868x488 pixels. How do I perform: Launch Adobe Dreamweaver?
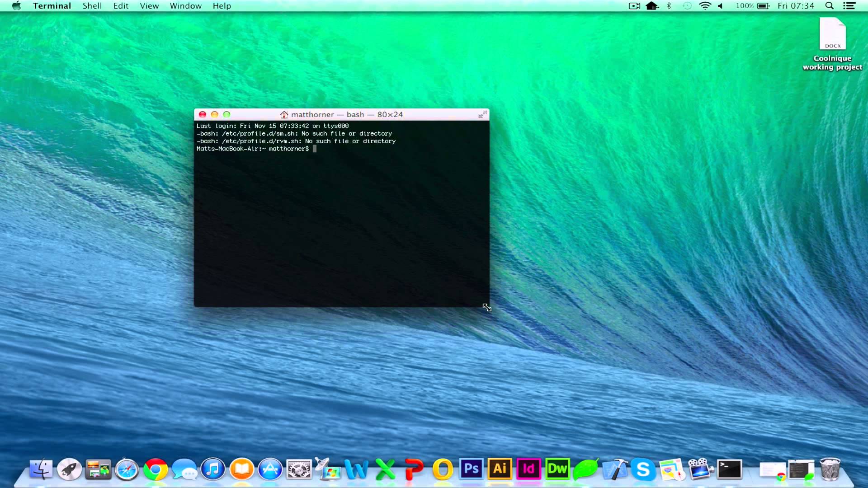(557, 469)
